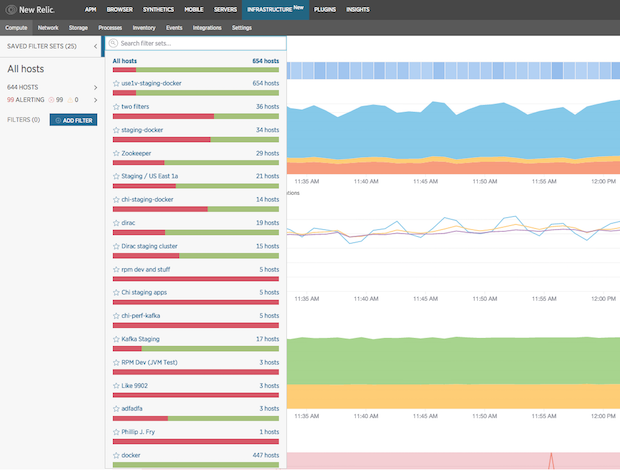Viewport: 620px width, 470px height.
Task: Star the rpm dev and stuff set
Action: tap(116, 270)
